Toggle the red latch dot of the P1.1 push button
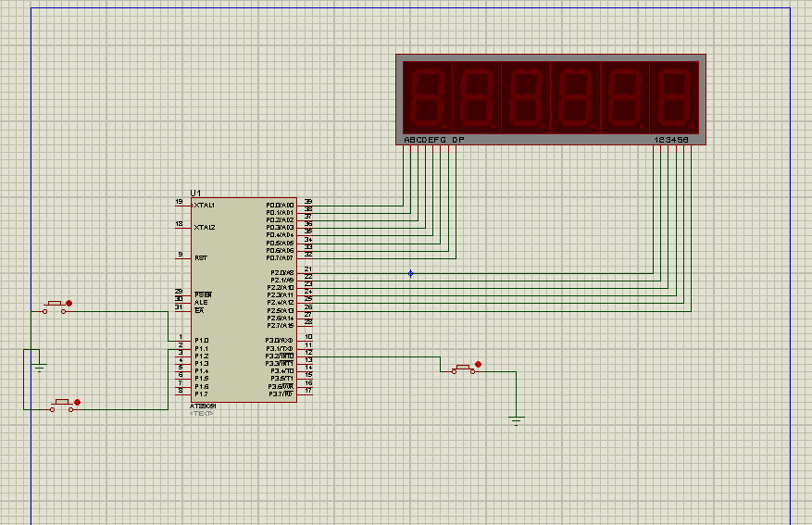812x525 pixels. click(x=77, y=402)
